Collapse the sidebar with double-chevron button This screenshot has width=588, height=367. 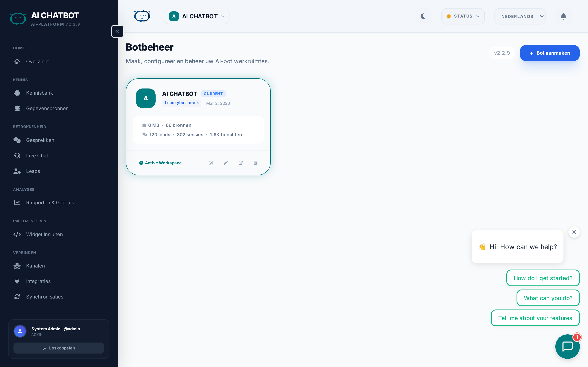[117, 31]
